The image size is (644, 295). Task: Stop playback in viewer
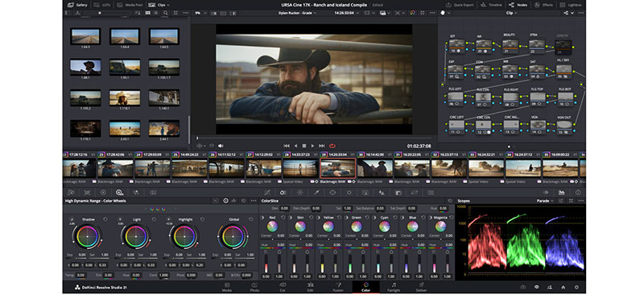point(304,146)
